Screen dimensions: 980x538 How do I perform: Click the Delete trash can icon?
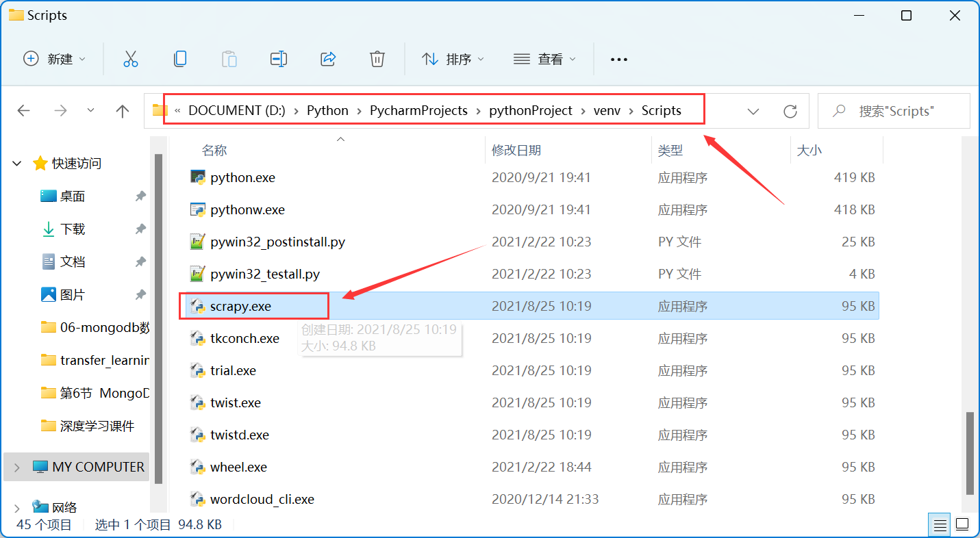(x=377, y=60)
